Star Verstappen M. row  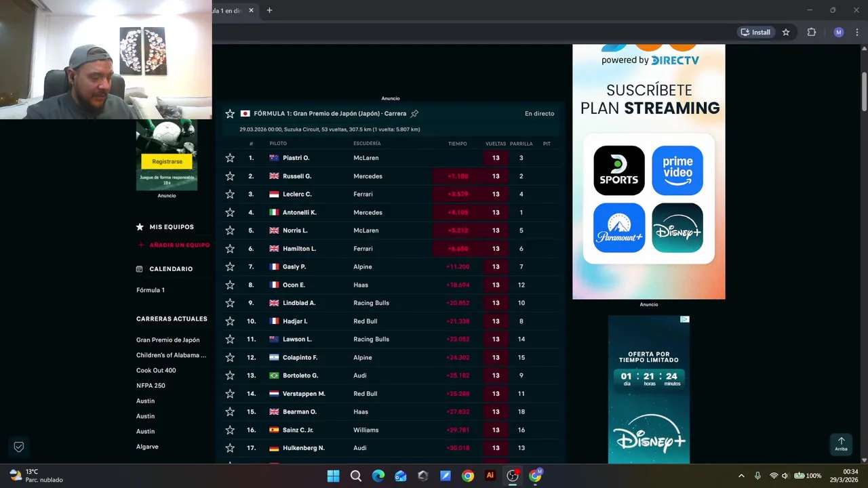(230, 394)
